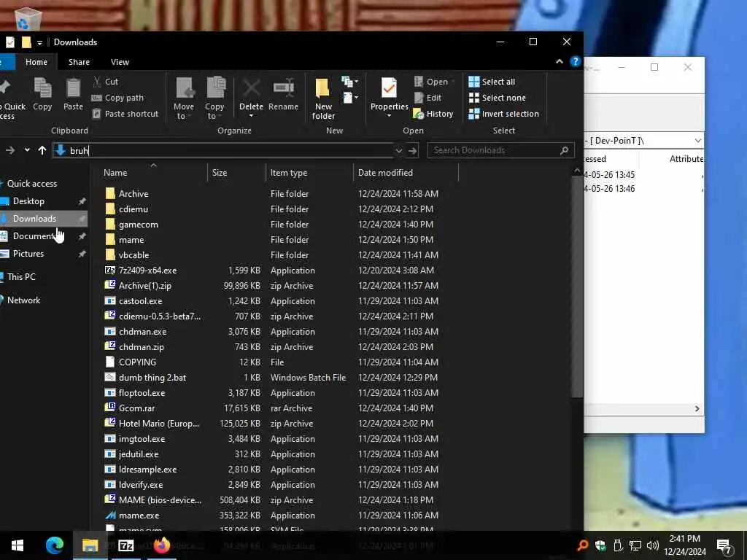747x560 pixels.
Task: Click the Explorer help question mark icon
Action: coord(575,61)
